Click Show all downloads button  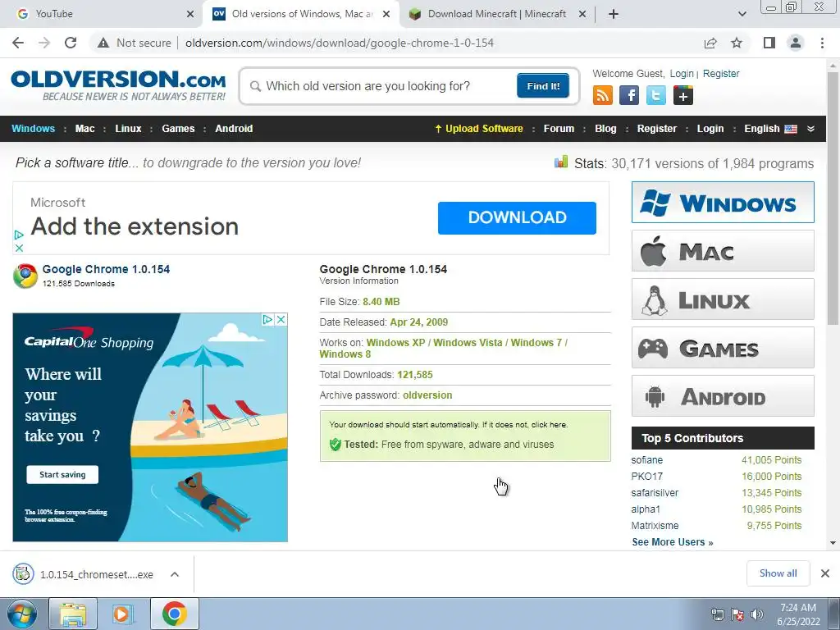pos(778,573)
